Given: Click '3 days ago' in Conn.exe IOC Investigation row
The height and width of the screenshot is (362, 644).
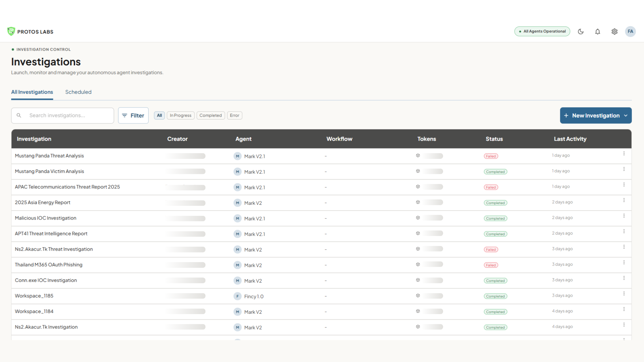Looking at the screenshot, I should [562, 280].
